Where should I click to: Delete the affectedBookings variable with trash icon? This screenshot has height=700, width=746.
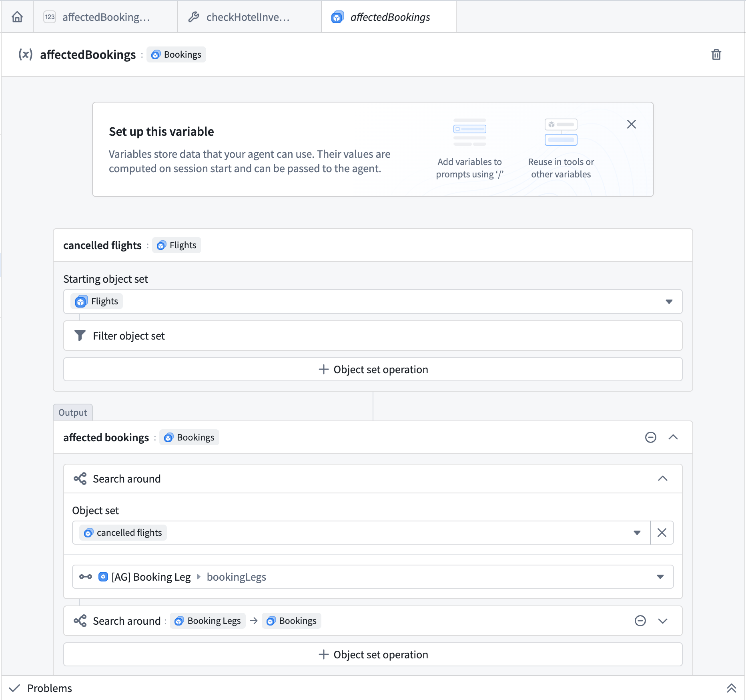click(x=716, y=54)
